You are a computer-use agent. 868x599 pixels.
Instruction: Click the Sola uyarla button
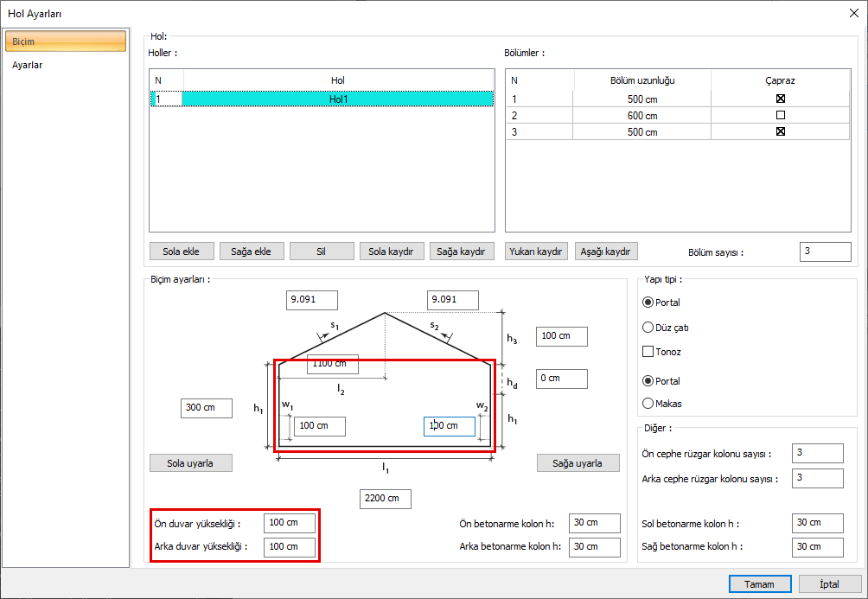[192, 463]
